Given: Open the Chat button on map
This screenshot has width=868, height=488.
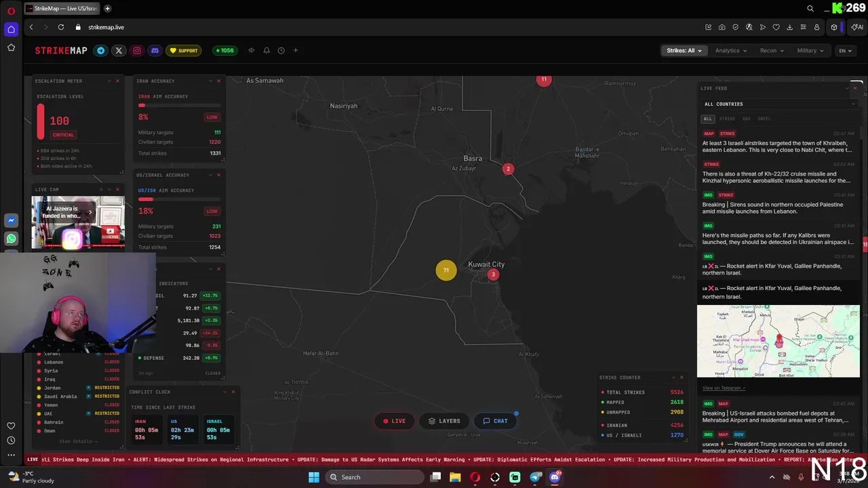Looking at the screenshot, I should (495, 421).
